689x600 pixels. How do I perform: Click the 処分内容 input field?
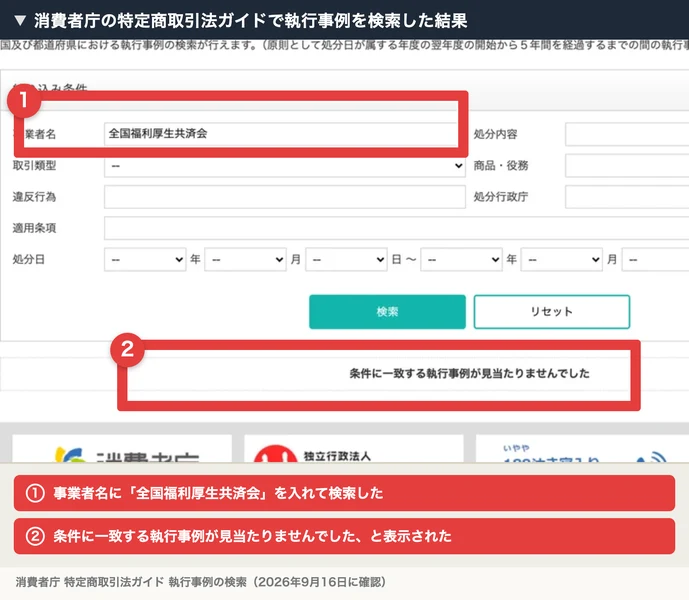[627, 134]
